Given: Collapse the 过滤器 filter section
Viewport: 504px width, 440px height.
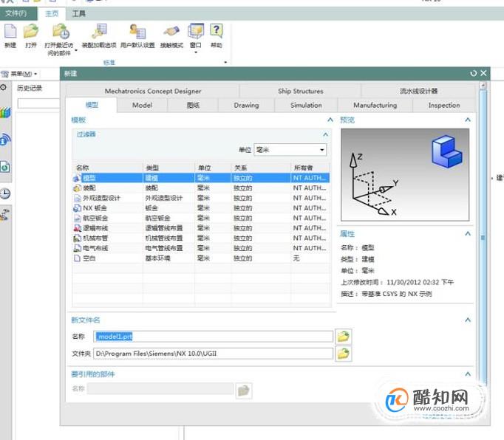Looking at the screenshot, I should 326,134.
